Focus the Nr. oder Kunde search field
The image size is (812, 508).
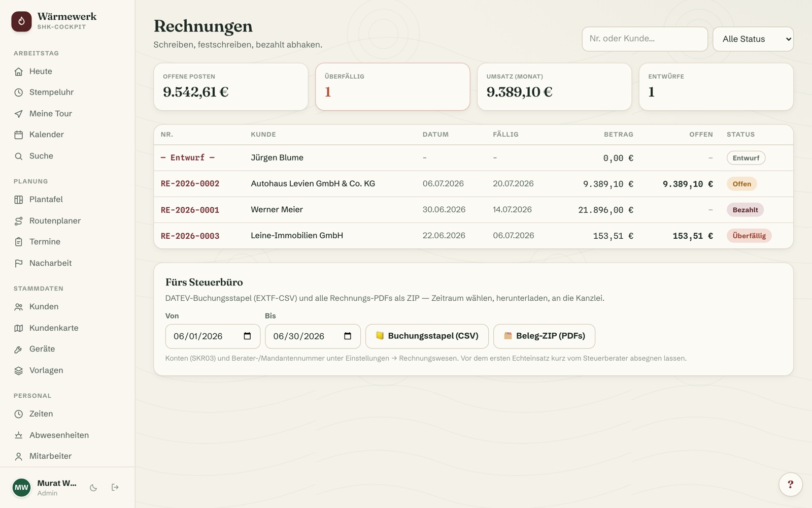pos(645,39)
